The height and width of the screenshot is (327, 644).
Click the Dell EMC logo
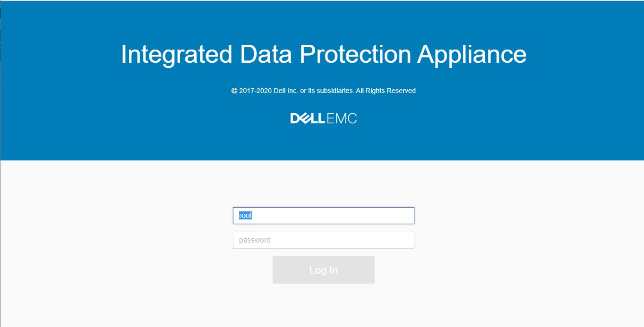(323, 118)
